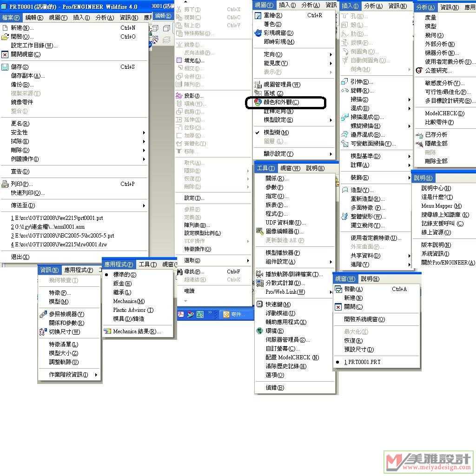Expand the 選取(S) submenu
Viewport: 476px width, 476px height.
213,260
